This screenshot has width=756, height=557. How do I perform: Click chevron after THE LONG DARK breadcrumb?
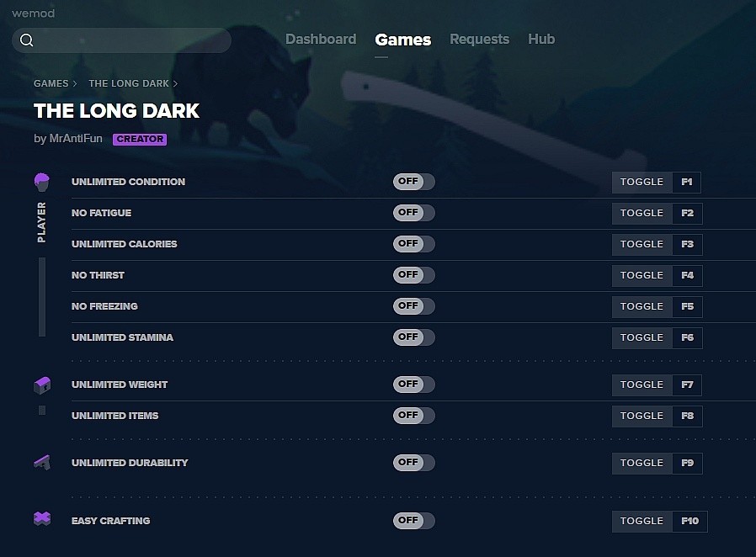(175, 84)
